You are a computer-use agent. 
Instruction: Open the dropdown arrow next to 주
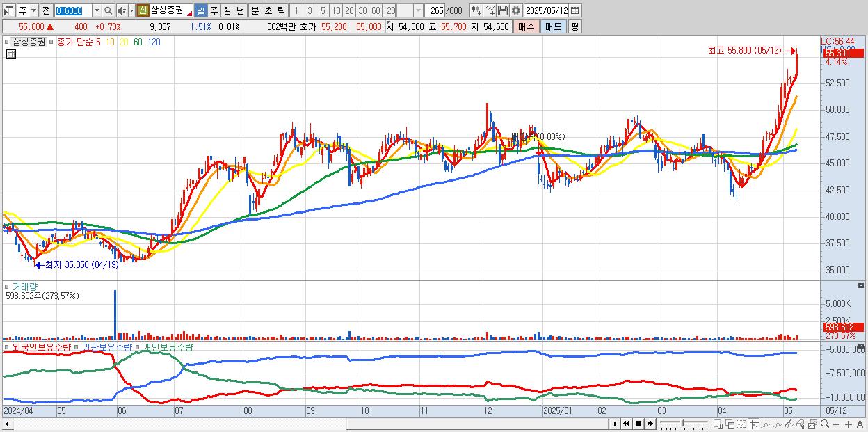tap(33, 10)
